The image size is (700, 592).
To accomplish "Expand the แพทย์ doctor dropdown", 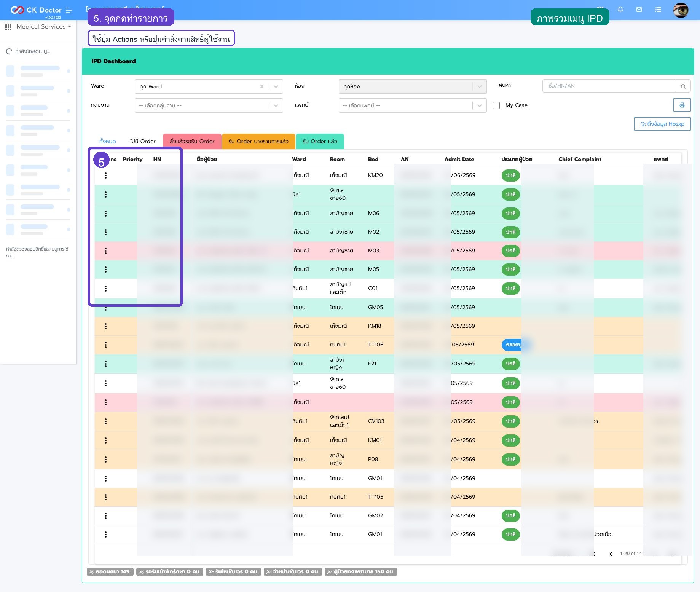I will [x=413, y=105].
